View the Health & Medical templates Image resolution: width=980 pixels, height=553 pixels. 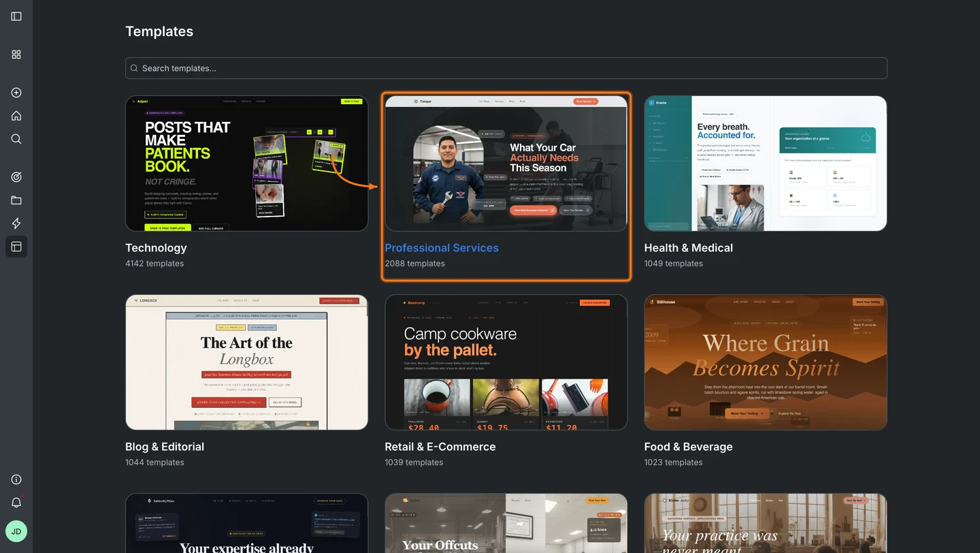coord(765,163)
